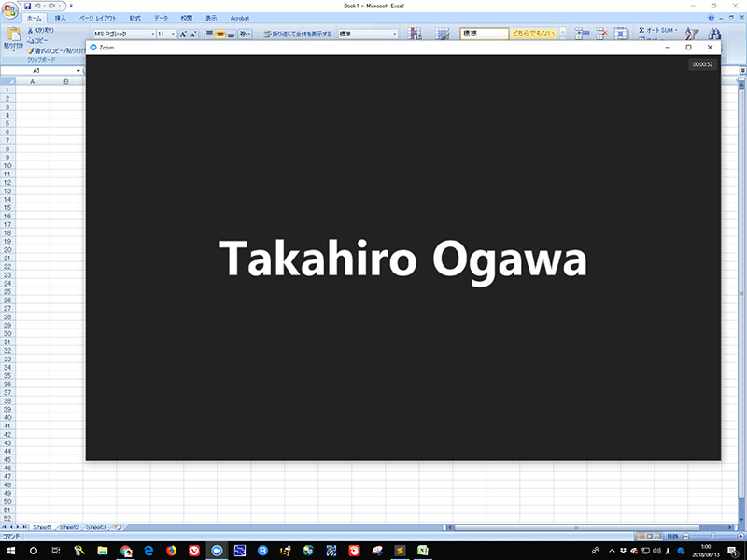This screenshot has height=560, width=747.
Task: Open the Sheet2 worksheet tab
Action: coord(70,527)
